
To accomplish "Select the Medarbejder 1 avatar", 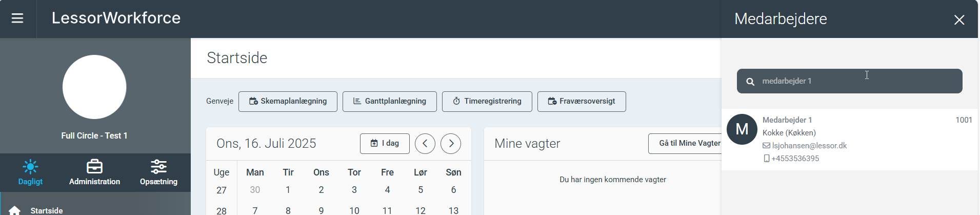I will [x=742, y=129].
